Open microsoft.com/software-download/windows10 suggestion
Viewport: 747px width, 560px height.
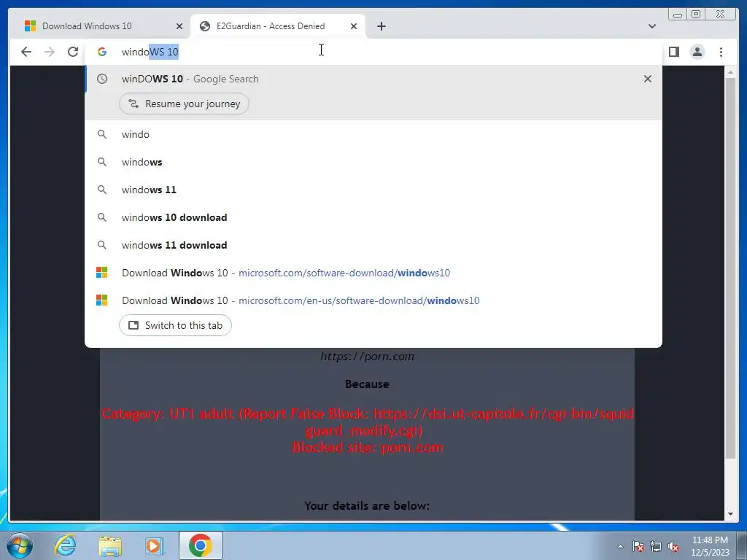click(373, 273)
